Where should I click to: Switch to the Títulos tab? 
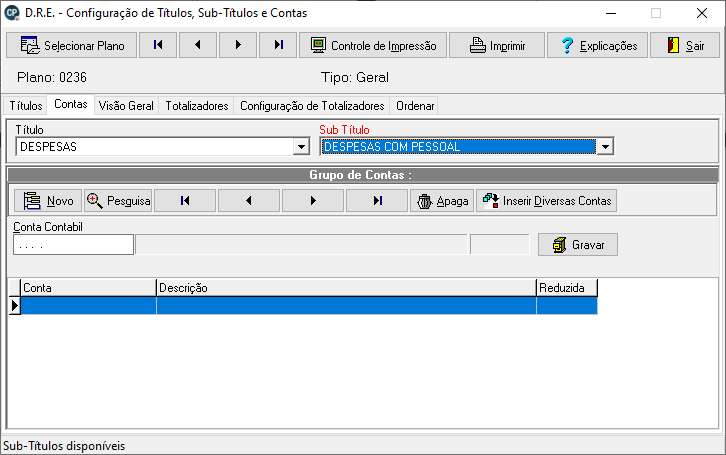pos(26,106)
